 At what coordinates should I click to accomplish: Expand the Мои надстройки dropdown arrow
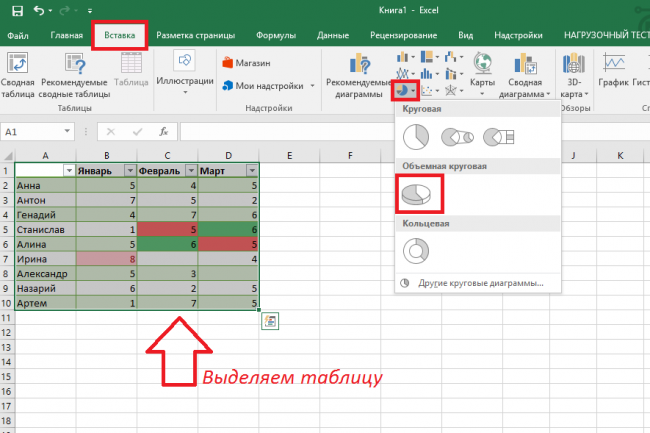coord(312,86)
